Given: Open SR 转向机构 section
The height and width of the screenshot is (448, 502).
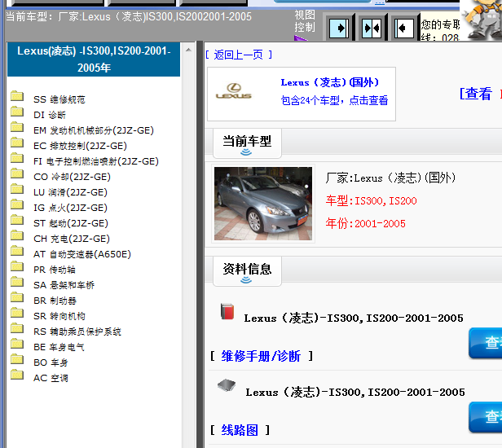Looking at the screenshot, I should [59, 316].
